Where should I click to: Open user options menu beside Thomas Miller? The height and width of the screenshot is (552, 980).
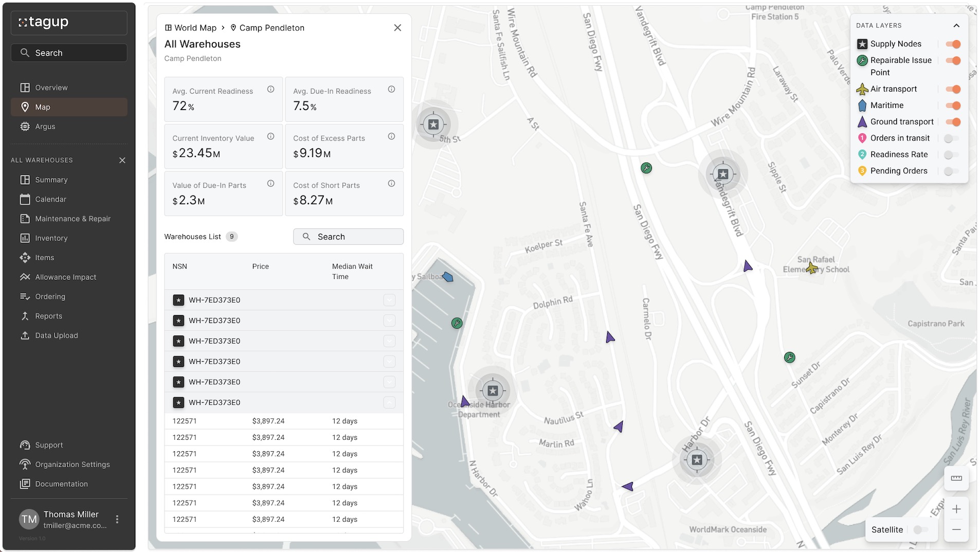(117, 520)
